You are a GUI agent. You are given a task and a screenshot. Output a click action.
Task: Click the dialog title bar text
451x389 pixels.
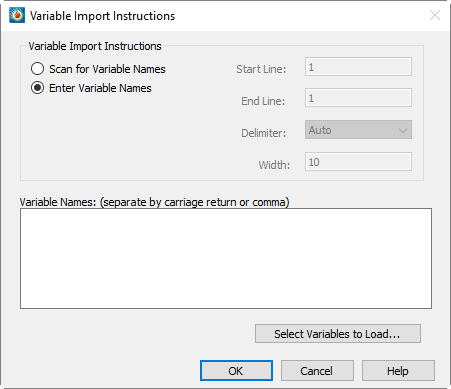click(x=102, y=16)
